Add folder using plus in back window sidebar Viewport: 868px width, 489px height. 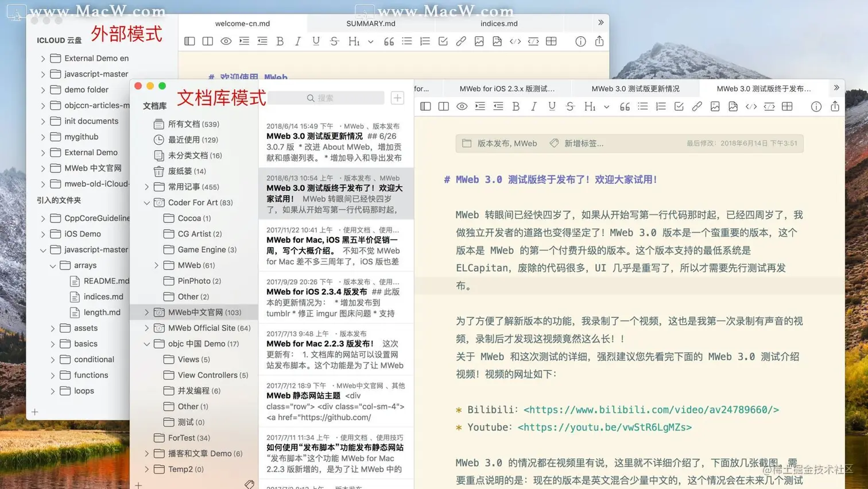click(x=35, y=412)
